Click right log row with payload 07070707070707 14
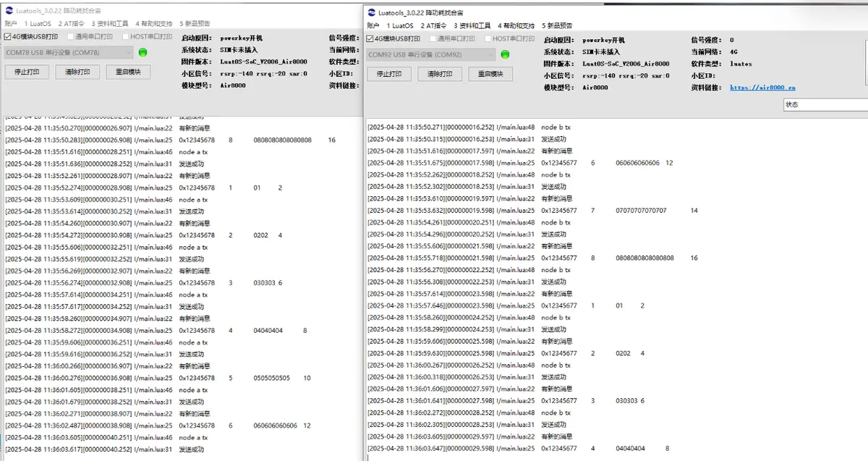868x469 pixels. tap(533, 211)
